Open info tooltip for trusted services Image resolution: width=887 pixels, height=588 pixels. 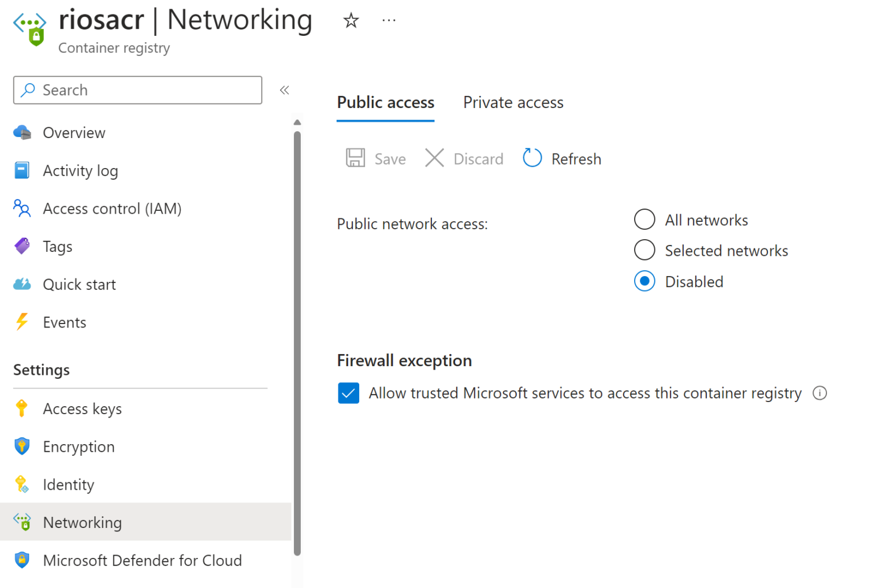point(819,393)
